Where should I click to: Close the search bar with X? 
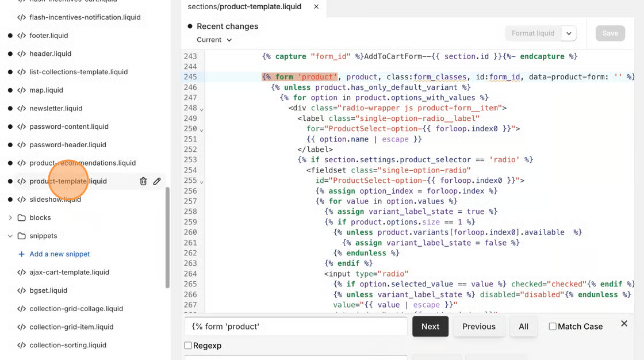(x=624, y=324)
